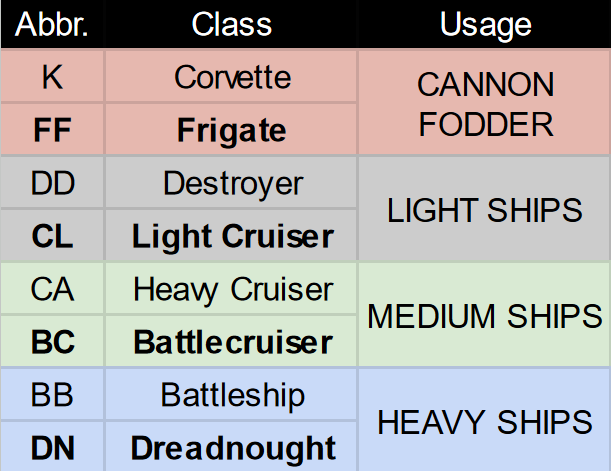
Task: Click the bold Frigate cell
Action: 232,130
